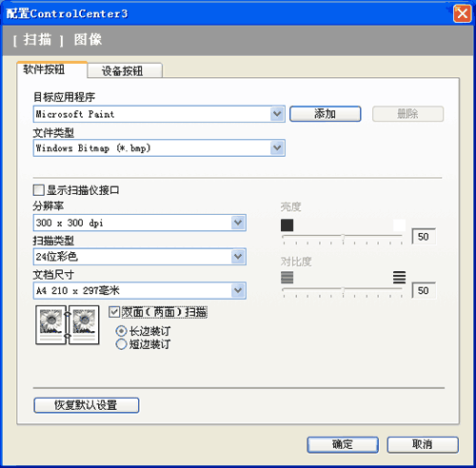Click the white brightness icon
The image size is (476, 468).
pos(399,225)
